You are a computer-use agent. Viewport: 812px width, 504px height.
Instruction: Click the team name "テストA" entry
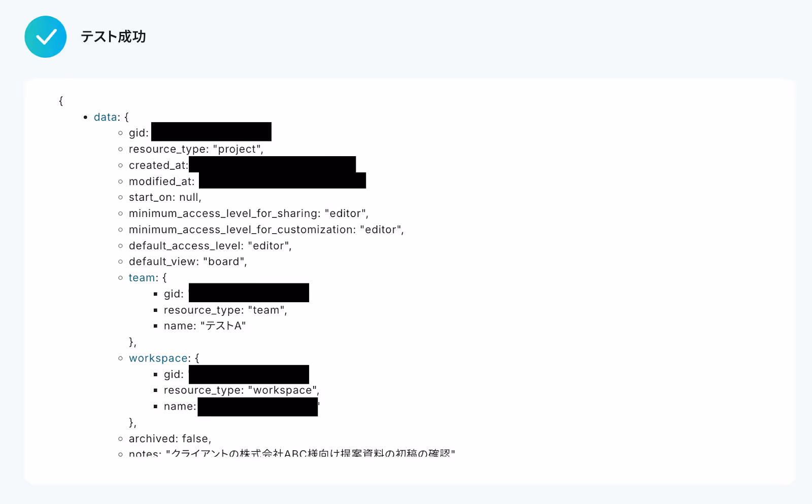205,326
